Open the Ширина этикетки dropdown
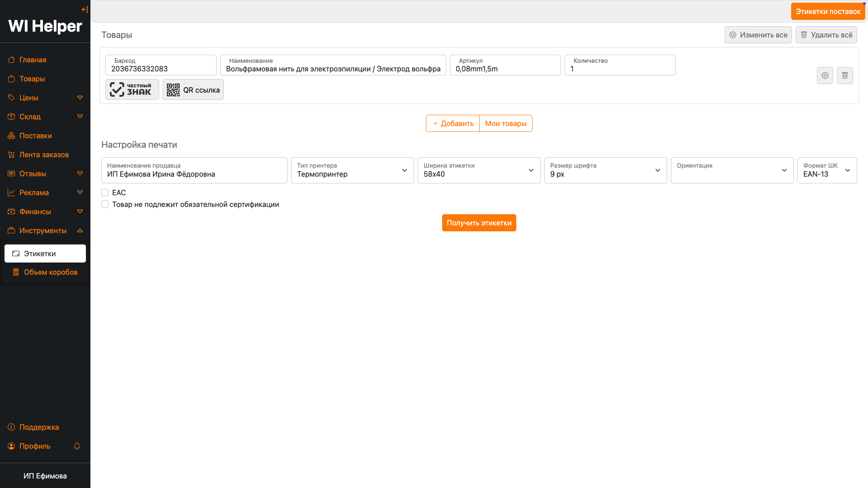This screenshot has width=868, height=488. click(479, 170)
